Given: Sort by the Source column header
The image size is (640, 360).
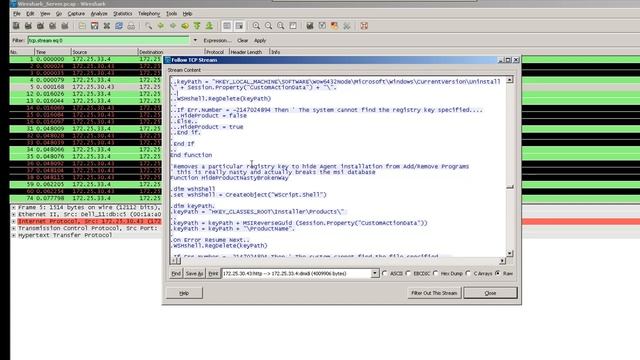Looking at the screenshot, I should point(104,52).
